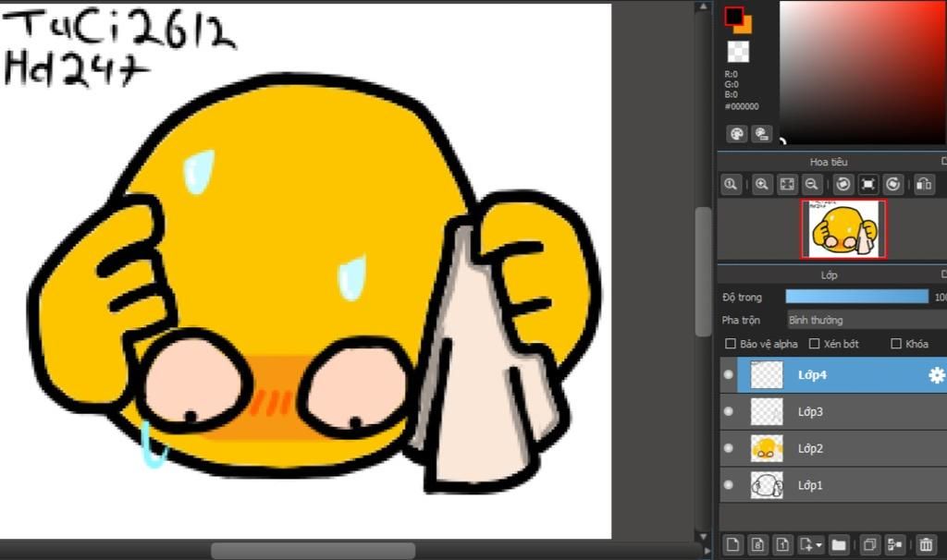Image resolution: width=947 pixels, height=560 pixels.
Task: Click the Lớp2 layer thumbnail
Action: tap(767, 448)
